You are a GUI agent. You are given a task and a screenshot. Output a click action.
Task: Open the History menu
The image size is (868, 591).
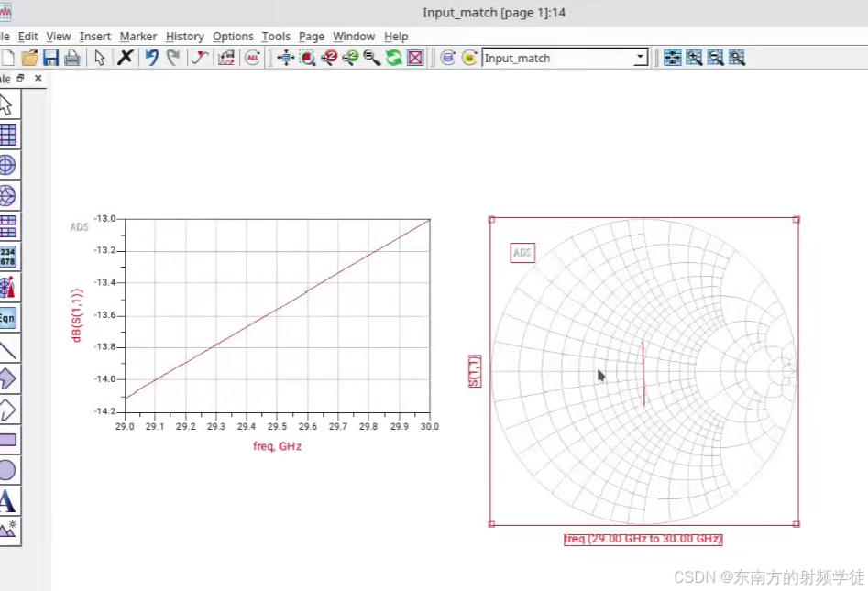(x=185, y=37)
